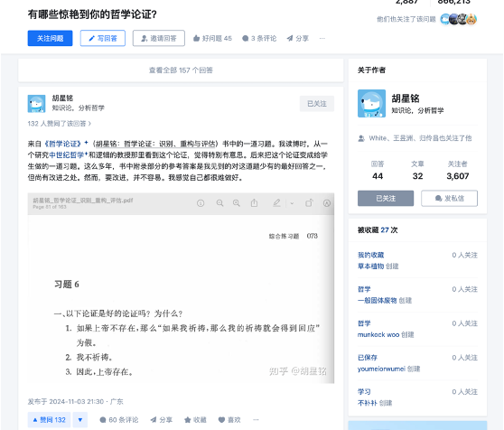Toggle the gray 已关注 button in sidebar
The width and height of the screenshot is (504, 430).
386,199
